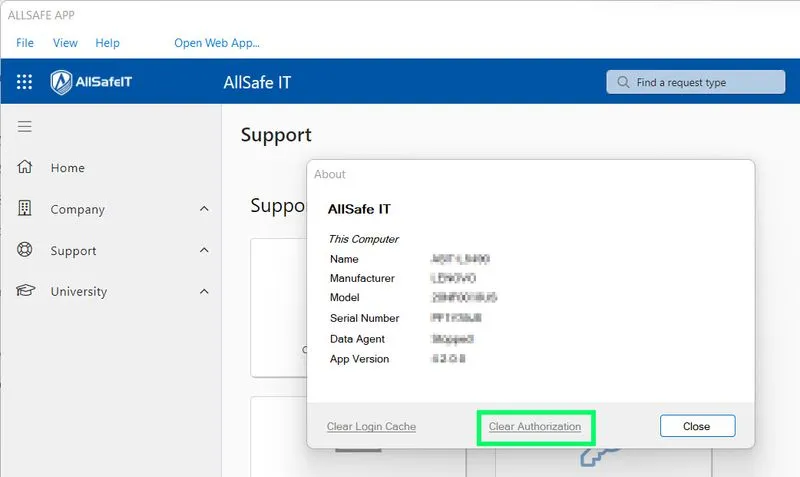This screenshot has width=800, height=477.
Task: Click the This Computer heading
Action: click(x=363, y=239)
